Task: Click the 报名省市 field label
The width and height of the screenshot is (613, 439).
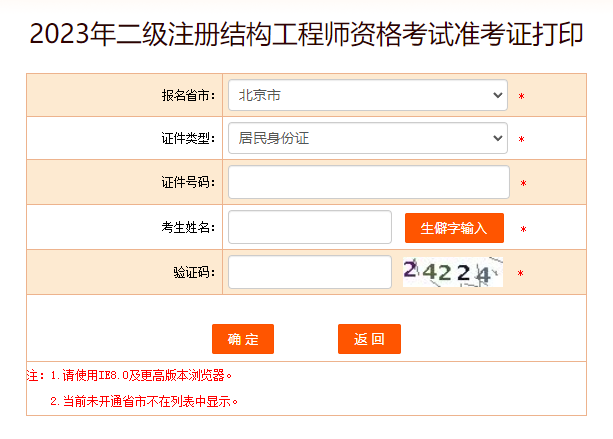Action: coord(188,96)
